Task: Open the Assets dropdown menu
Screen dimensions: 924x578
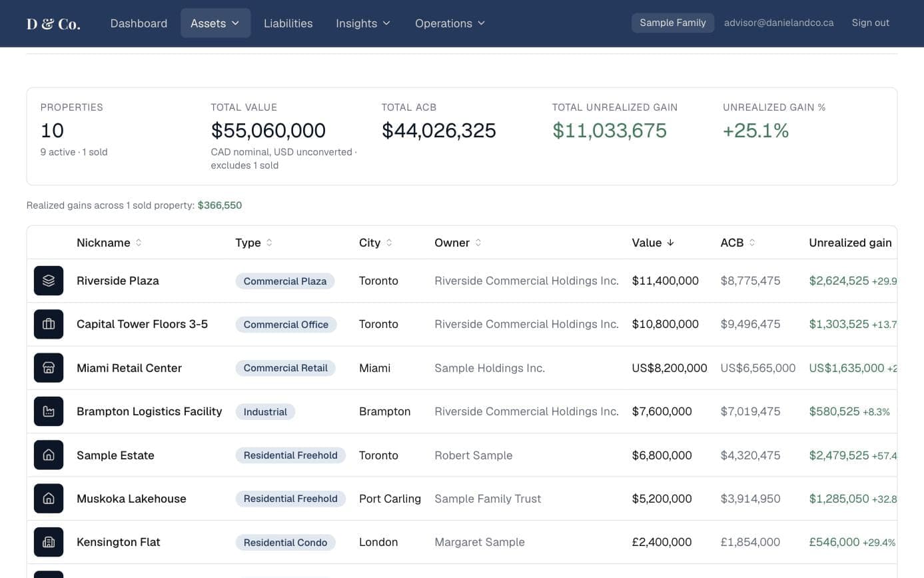Action: (x=215, y=23)
